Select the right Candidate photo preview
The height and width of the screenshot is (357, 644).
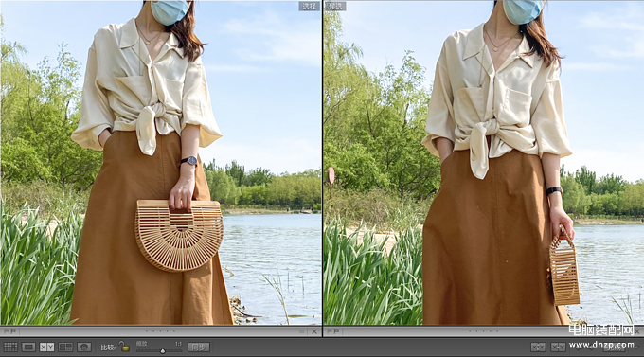(x=484, y=163)
